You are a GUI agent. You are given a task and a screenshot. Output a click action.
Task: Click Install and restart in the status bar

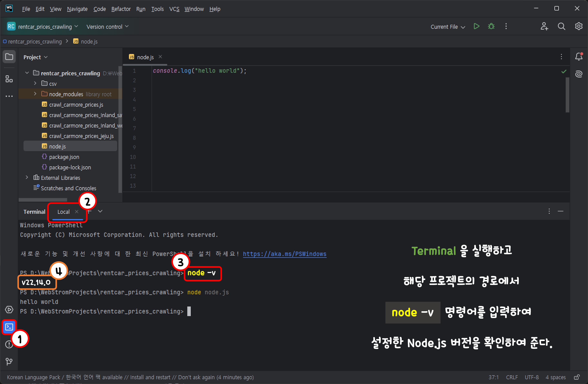coord(150,377)
